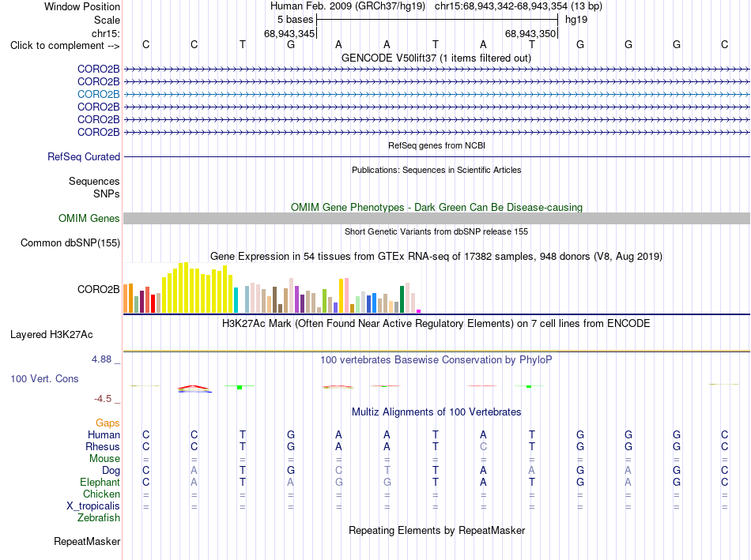Open Common dbSNP(155) track settings label
This screenshot has width=751, height=560.
coord(70,242)
